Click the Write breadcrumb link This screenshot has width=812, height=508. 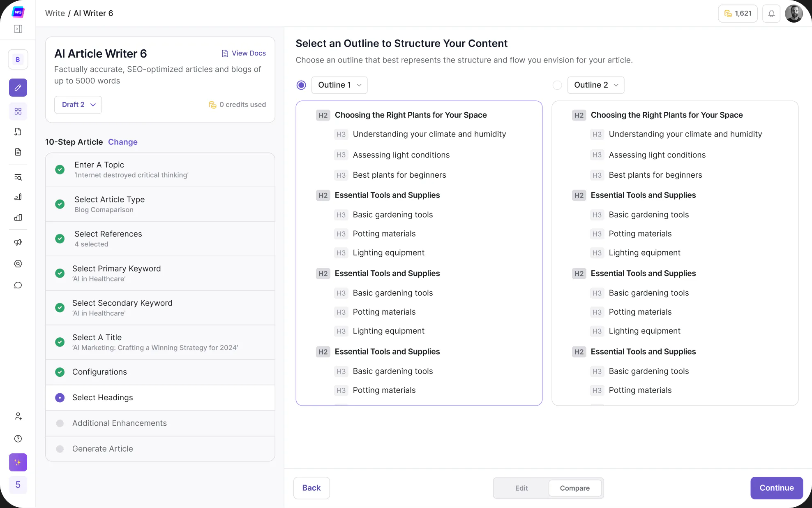point(55,14)
